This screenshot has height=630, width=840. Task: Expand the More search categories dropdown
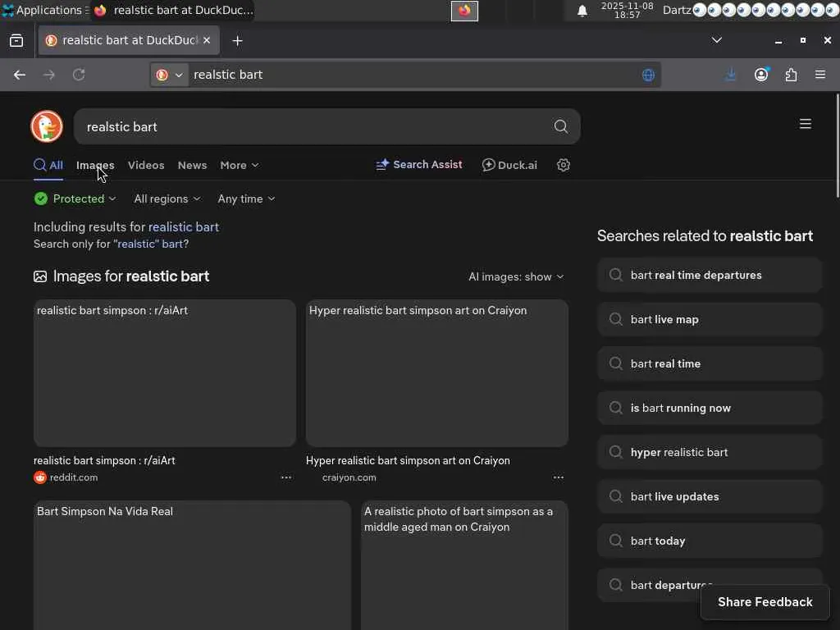[x=240, y=165]
